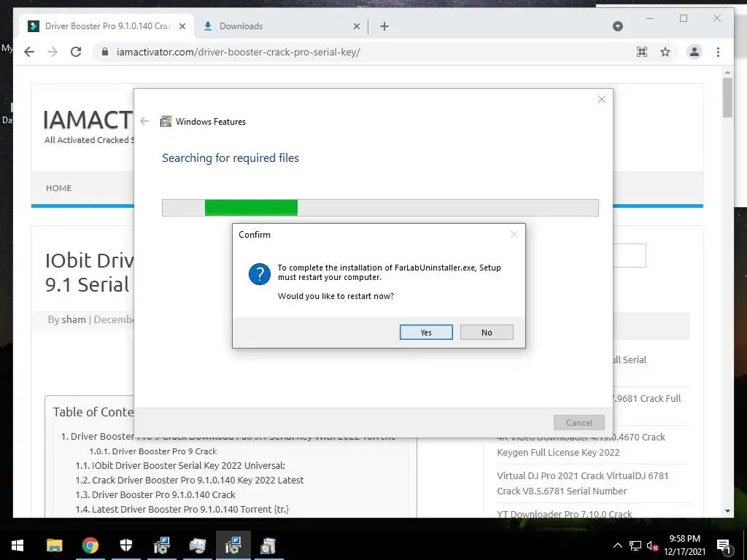
Task: Click the Windows Features title icon
Action: click(166, 122)
